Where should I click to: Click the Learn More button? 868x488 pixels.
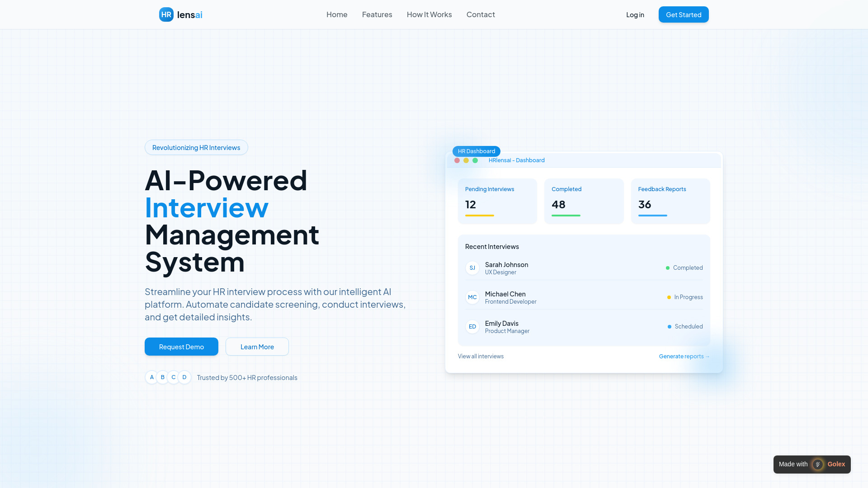pos(257,346)
